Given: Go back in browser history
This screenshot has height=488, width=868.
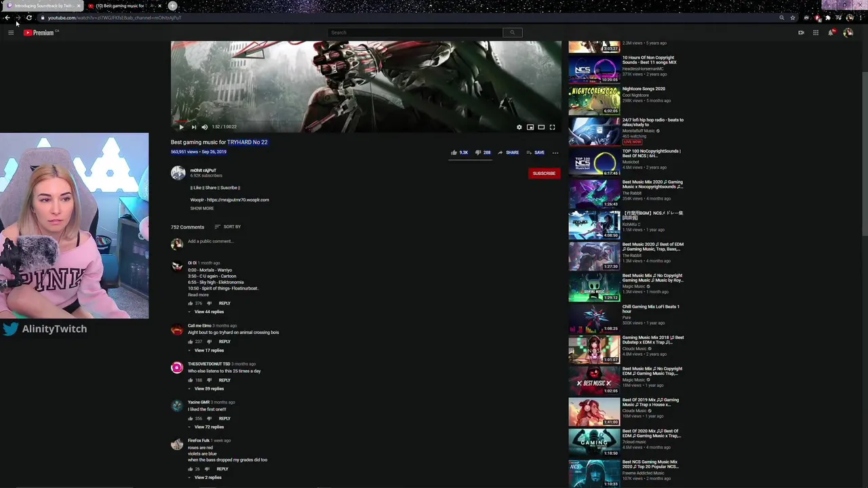Looking at the screenshot, I should [x=7, y=18].
